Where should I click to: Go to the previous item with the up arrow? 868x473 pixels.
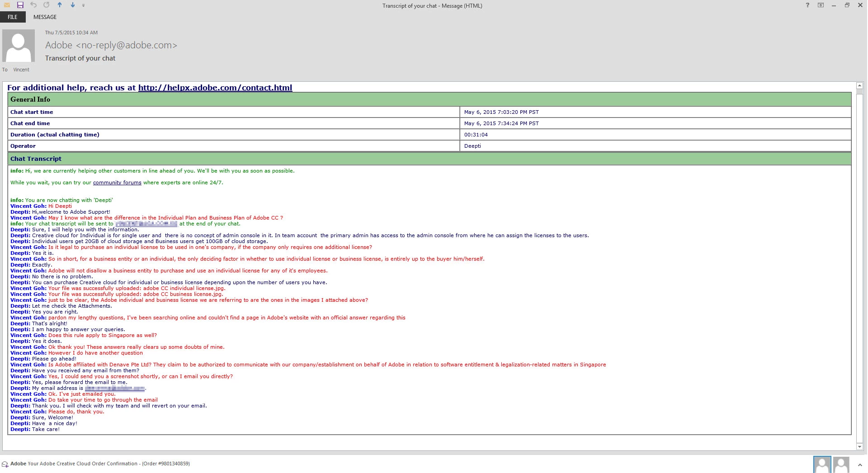pyautogui.click(x=60, y=5)
